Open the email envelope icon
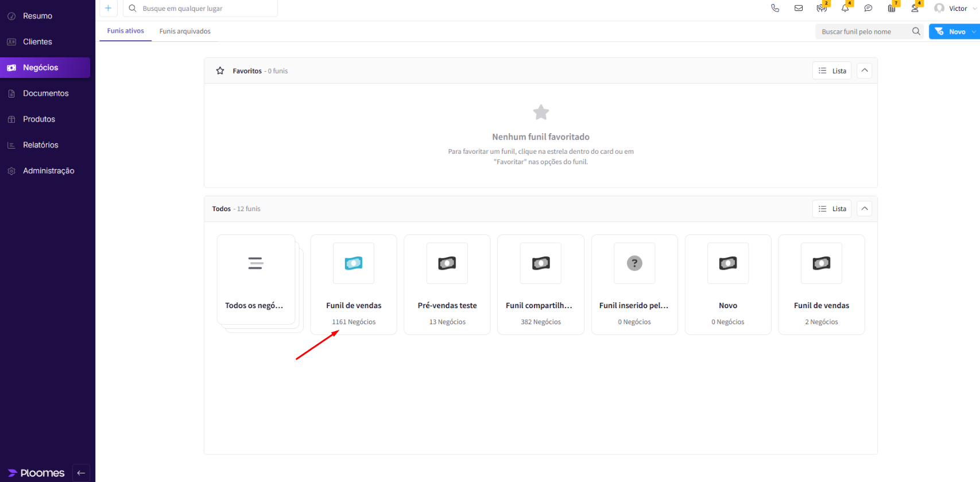The width and height of the screenshot is (980, 482). [799, 8]
